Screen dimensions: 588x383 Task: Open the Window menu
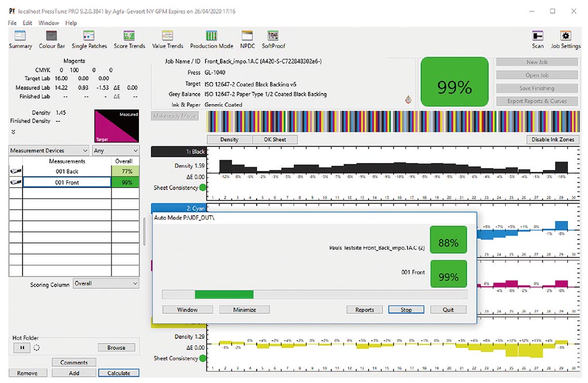tap(49, 23)
